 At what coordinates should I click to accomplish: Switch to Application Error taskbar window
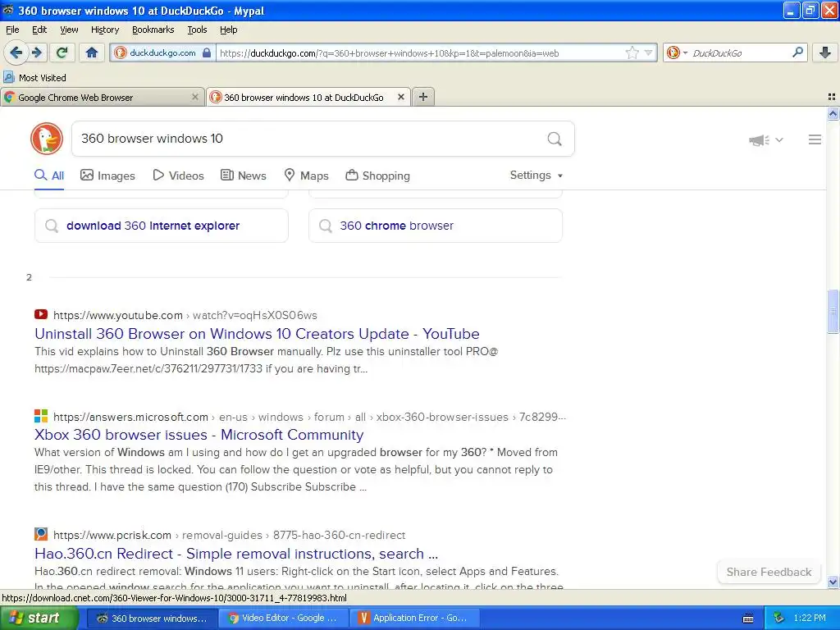click(x=414, y=618)
